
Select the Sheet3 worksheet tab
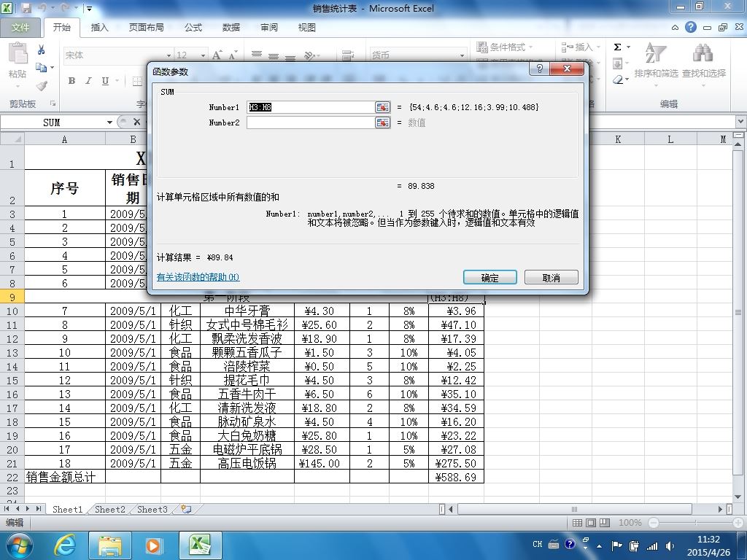tap(152, 509)
